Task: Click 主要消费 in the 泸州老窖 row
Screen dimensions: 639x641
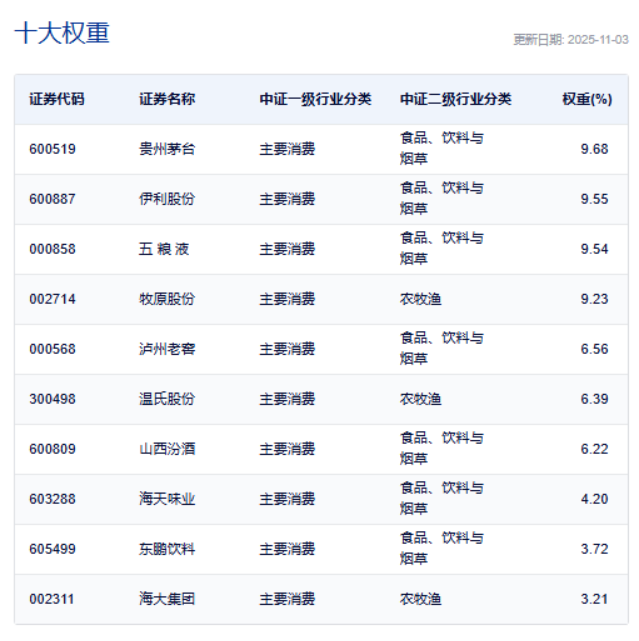Action: point(287,349)
